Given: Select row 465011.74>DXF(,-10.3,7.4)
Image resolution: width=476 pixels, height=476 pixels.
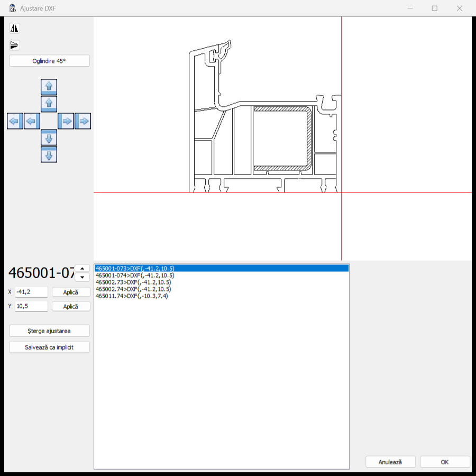Looking at the screenshot, I should 222,296.
